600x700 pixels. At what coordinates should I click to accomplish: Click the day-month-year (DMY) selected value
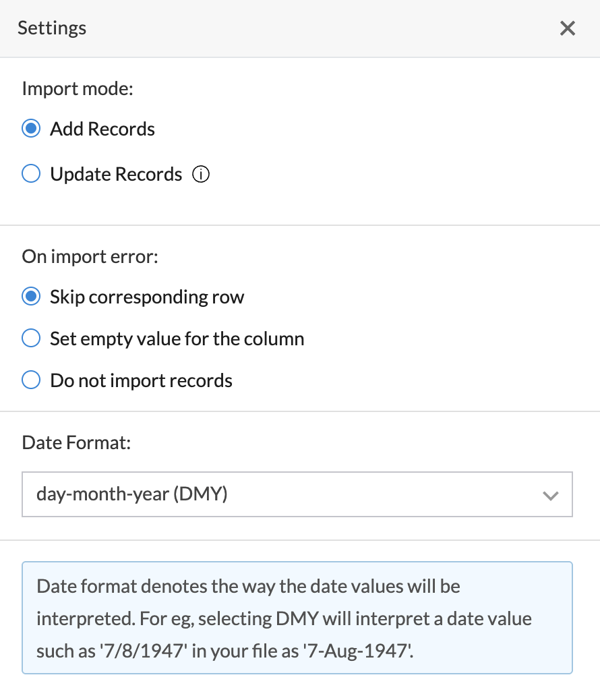132,494
